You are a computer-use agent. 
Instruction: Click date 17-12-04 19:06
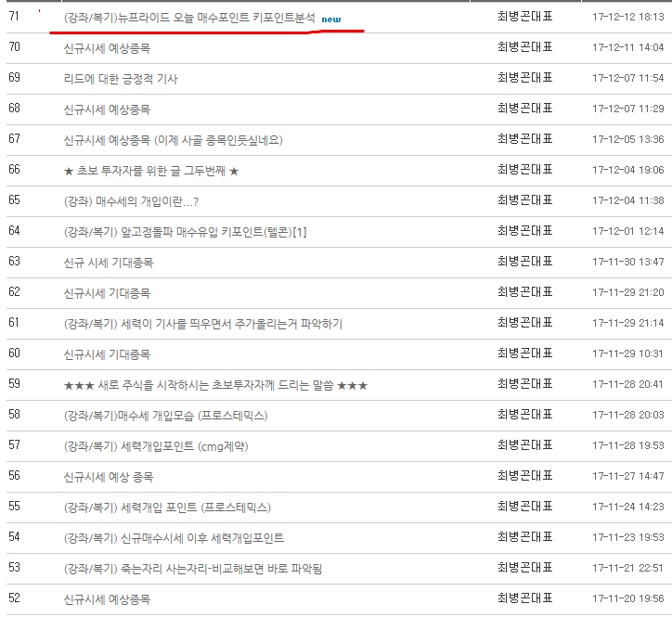(x=628, y=170)
